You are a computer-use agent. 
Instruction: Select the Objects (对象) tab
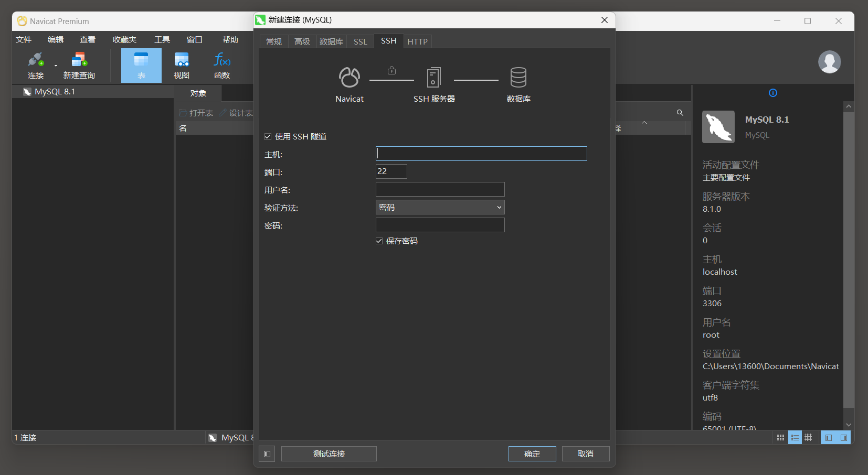point(198,93)
